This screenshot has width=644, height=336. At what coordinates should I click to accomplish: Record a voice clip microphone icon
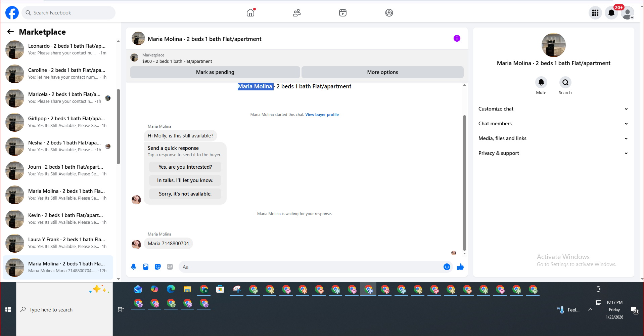pos(134,267)
